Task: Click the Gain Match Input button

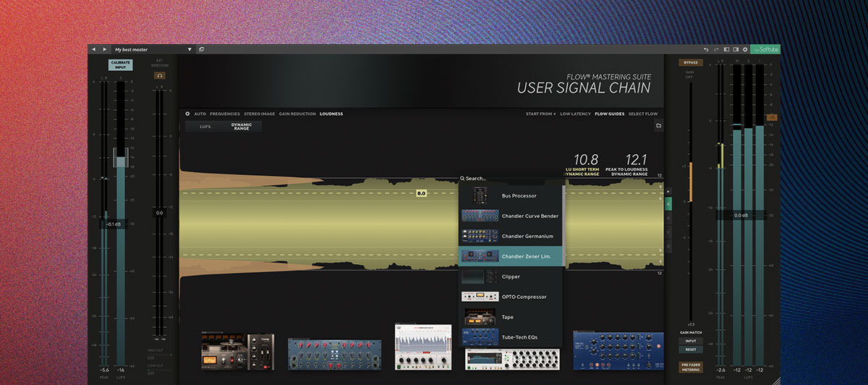Action: click(x=691, y=341)
